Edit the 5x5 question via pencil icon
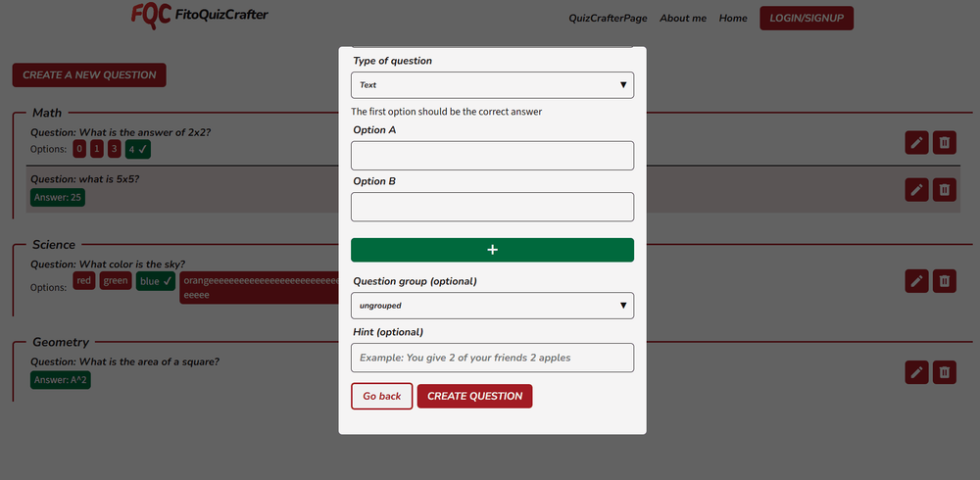Screen dimensions: 980x480 pos(916,189)
